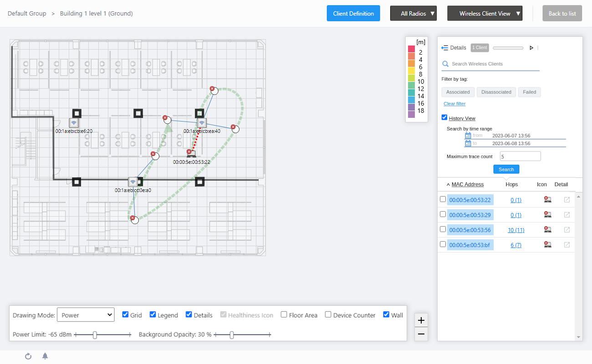Click access point 00:1a:eb:cb:e6:20 icon on map

[74, 123]
